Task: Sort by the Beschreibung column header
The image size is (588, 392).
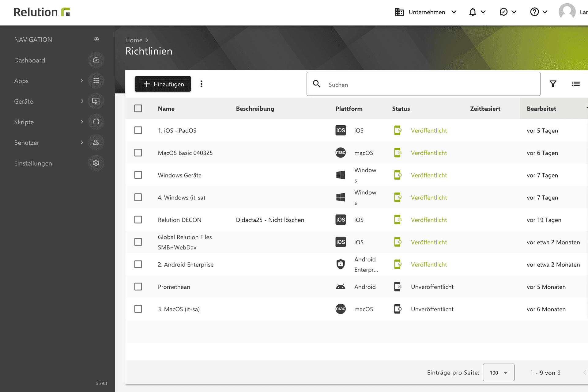Action: [255, 108]
